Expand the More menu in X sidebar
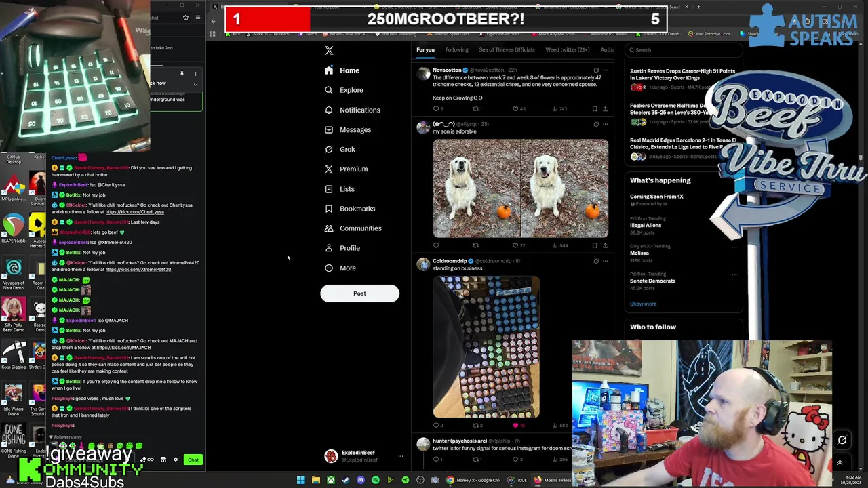Screen dimensions: 868x488 point(340,268)
